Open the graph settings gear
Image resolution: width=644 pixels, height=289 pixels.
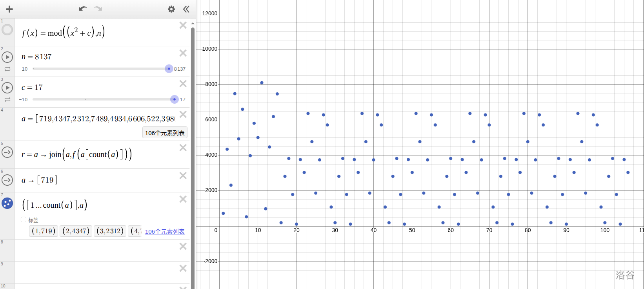tap(171, 9)
